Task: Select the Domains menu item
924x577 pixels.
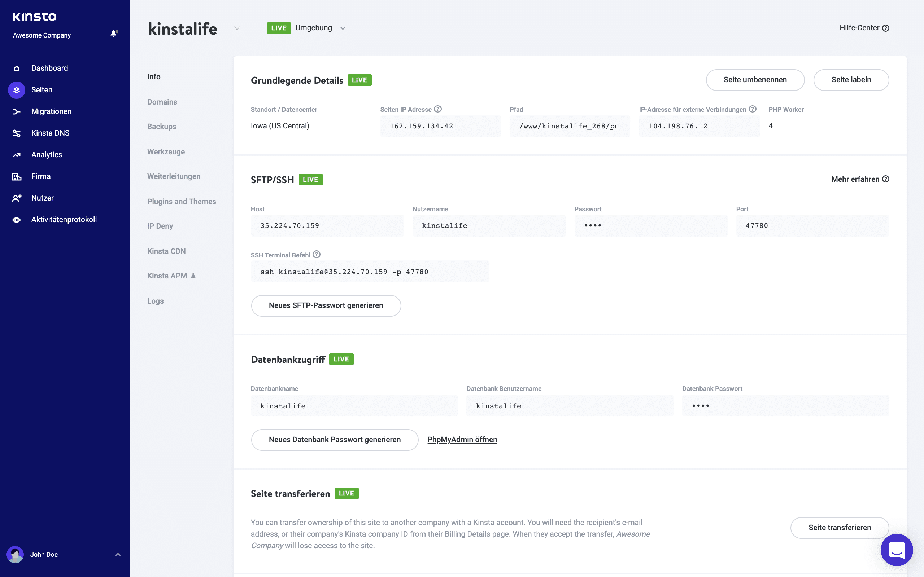Action: point(162,102)
